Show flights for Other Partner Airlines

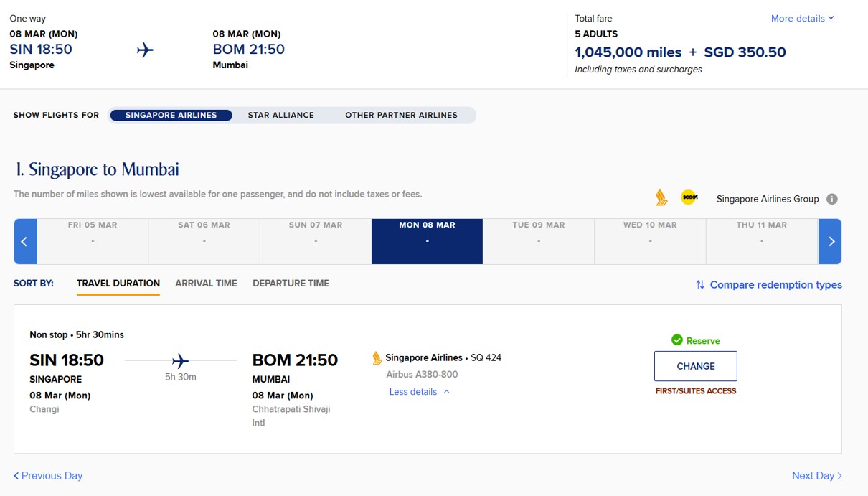coord(401,115)
